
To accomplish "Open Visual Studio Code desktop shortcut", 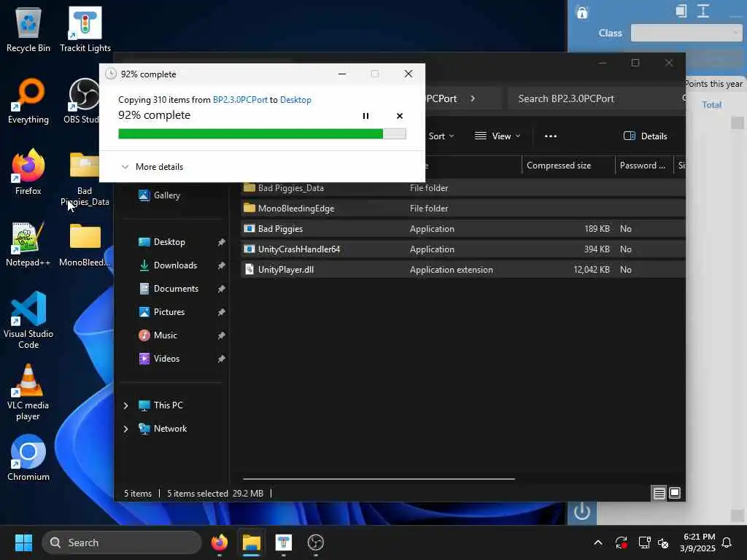I will point(28,320).
